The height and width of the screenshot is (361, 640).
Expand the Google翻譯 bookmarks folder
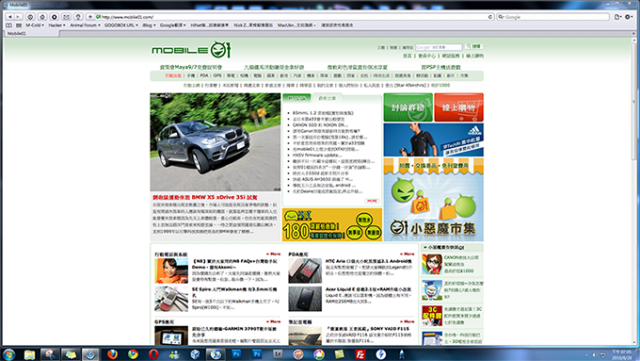tap(173, 25)
